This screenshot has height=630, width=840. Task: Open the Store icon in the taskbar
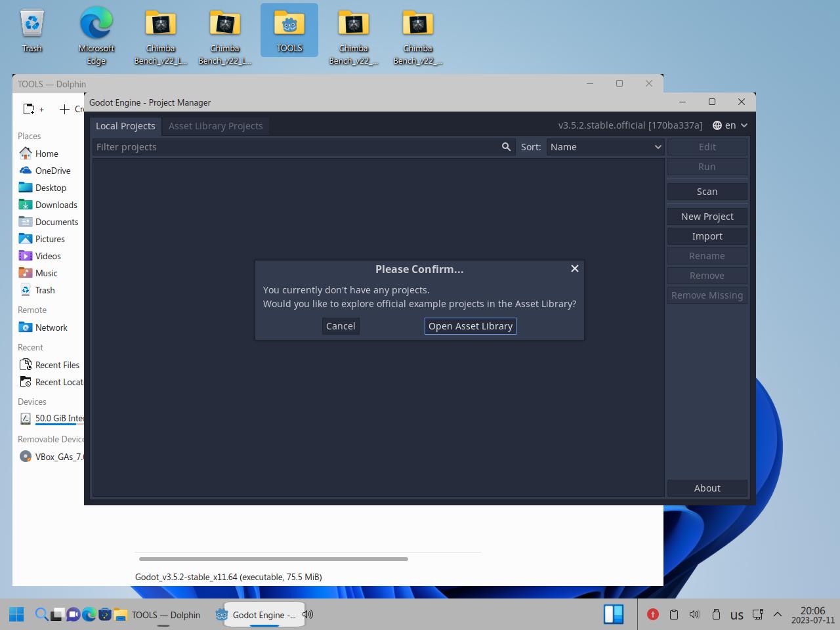104,614
